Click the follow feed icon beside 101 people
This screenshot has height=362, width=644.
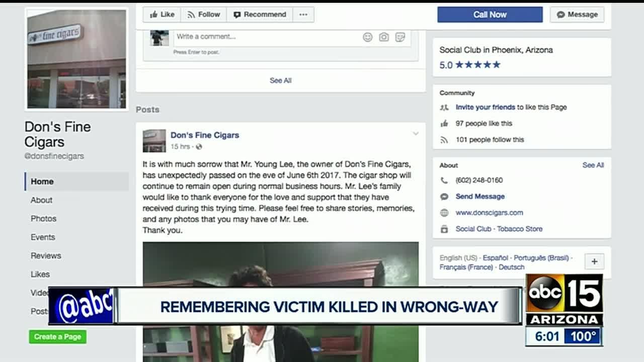[x=444, y=140]
